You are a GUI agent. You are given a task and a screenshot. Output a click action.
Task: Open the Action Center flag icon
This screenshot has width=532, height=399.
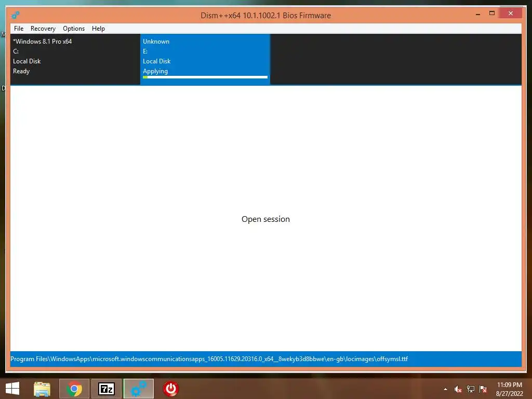(483, 389)
